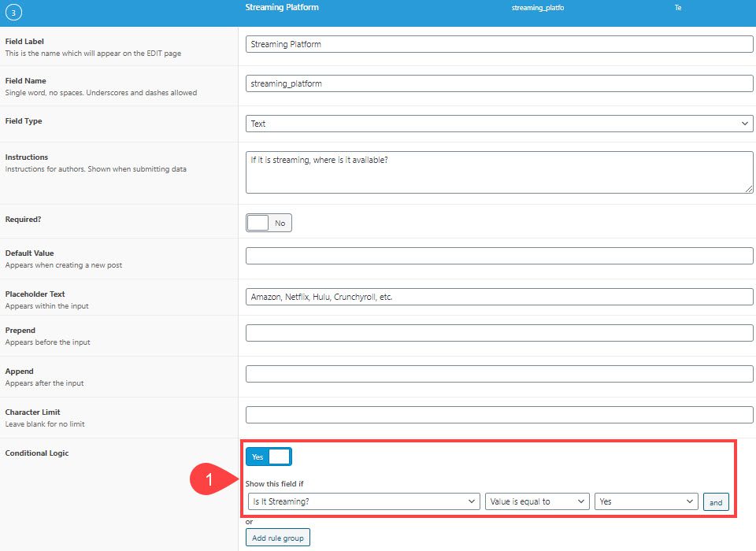Screen dimensions: 756x551
Task: Open the "Is It Streaming?" rule dropdown
Action: [x=362, y=501]
